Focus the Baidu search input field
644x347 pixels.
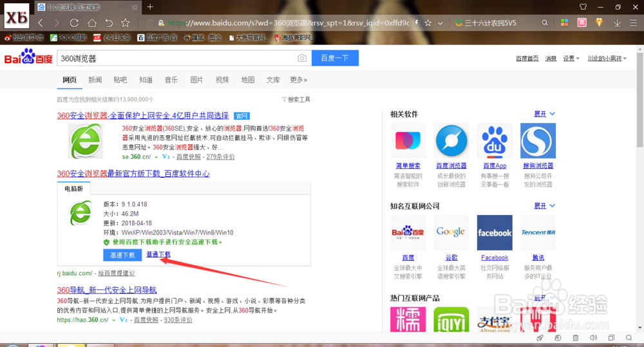[176, 59]
